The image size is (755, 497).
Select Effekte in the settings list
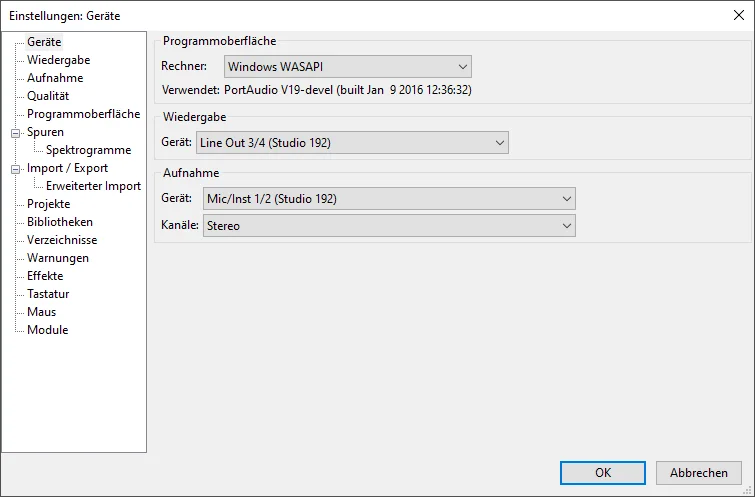(45, 276)
